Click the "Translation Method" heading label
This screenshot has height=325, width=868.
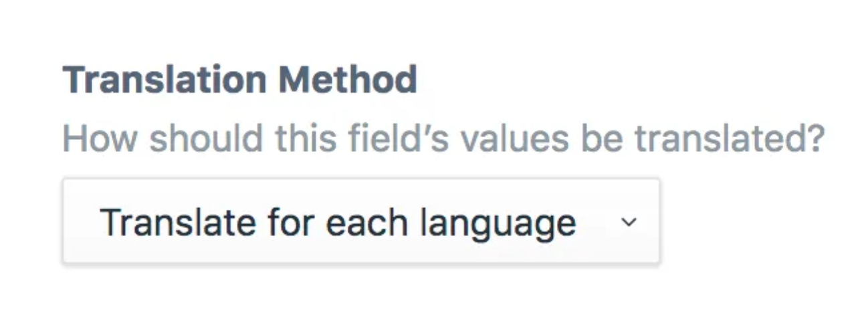(239, 80)
